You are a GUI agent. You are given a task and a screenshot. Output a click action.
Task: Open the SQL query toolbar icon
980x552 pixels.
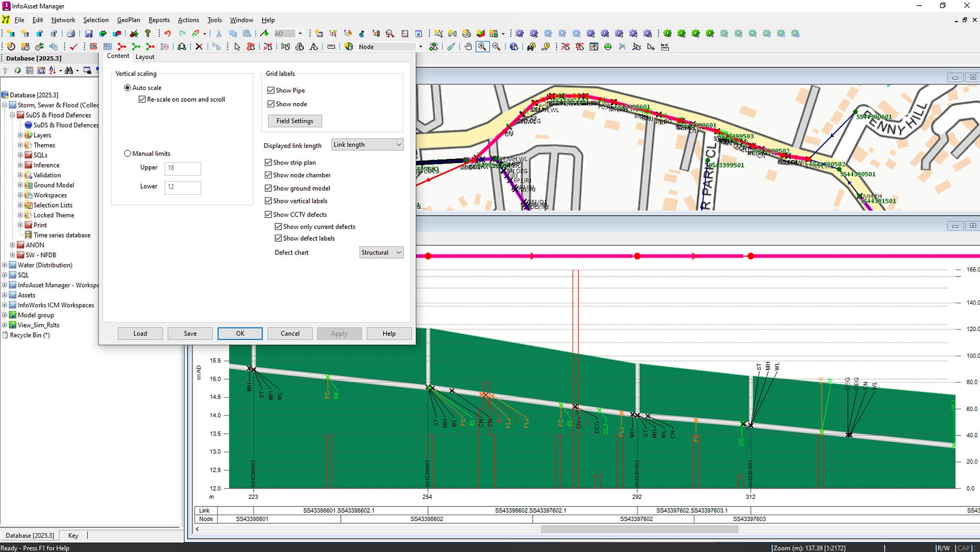click(x=93, y=47)
